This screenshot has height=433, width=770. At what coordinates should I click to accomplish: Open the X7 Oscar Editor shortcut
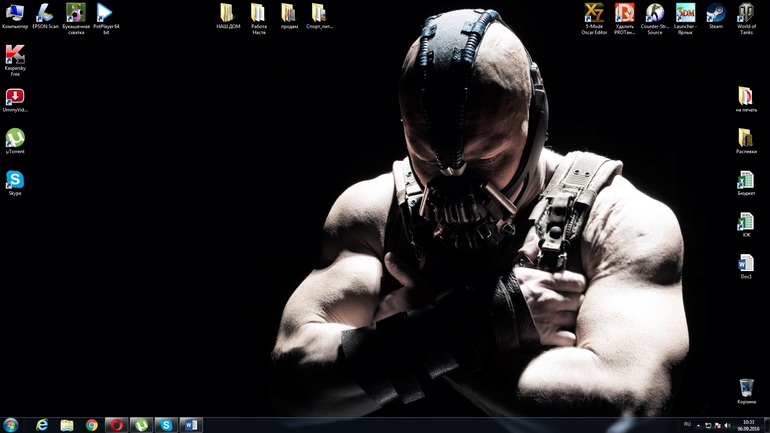[594, 13]
